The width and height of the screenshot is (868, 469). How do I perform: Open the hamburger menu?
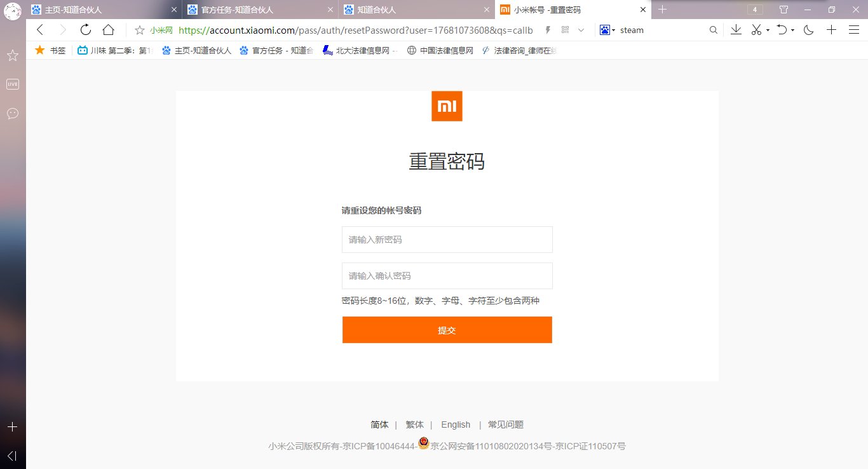[x=853, y=29]
